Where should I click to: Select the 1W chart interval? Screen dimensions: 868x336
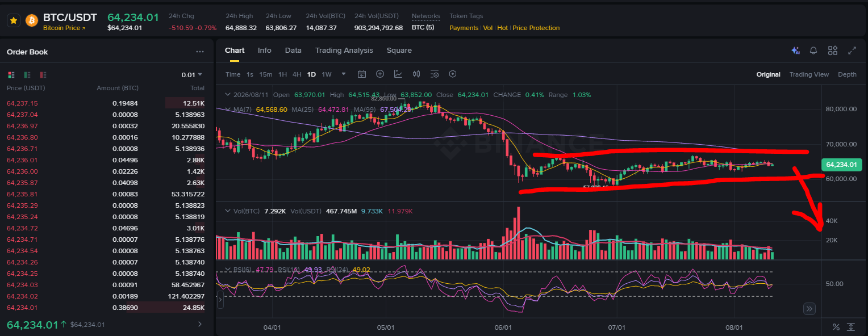tap(327, 74)
